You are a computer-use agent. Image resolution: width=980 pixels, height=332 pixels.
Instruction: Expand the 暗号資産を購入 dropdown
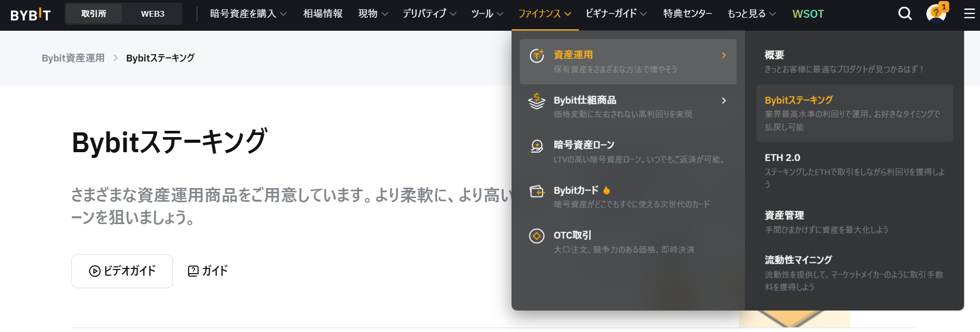248,14
